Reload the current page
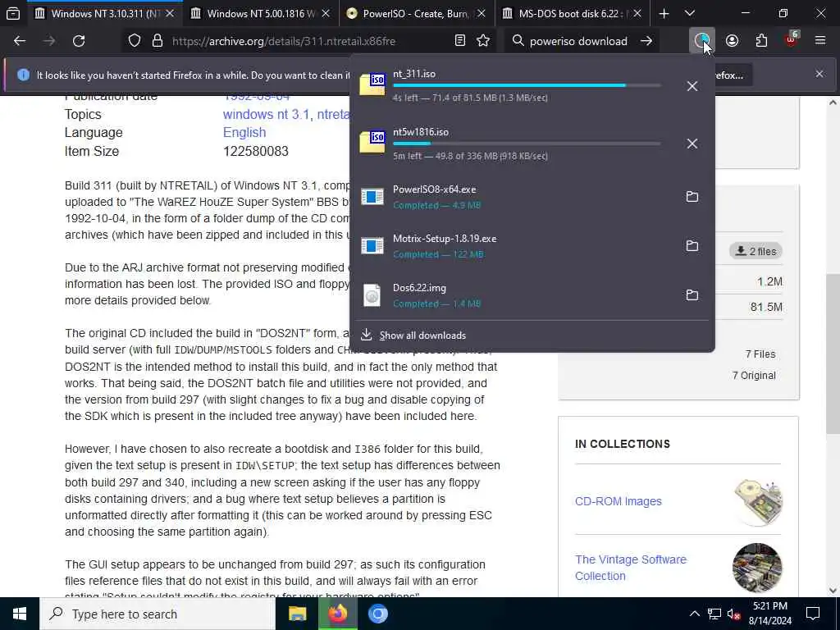 click(79, 41)
